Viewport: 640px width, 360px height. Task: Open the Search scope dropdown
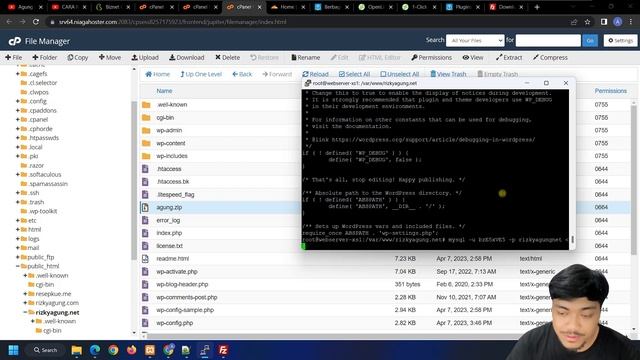(475, 40)
